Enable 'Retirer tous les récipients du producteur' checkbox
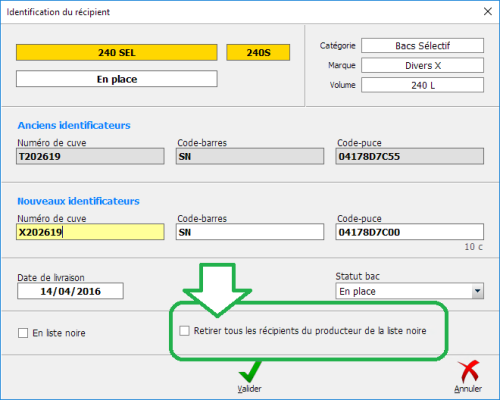The image size is (500, 400). (184, 331)
